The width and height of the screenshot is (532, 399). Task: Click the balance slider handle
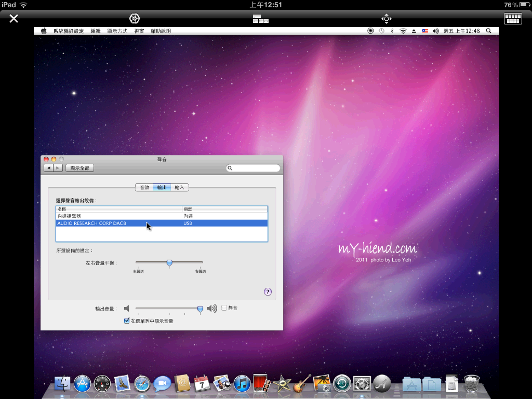coord(169,263)
